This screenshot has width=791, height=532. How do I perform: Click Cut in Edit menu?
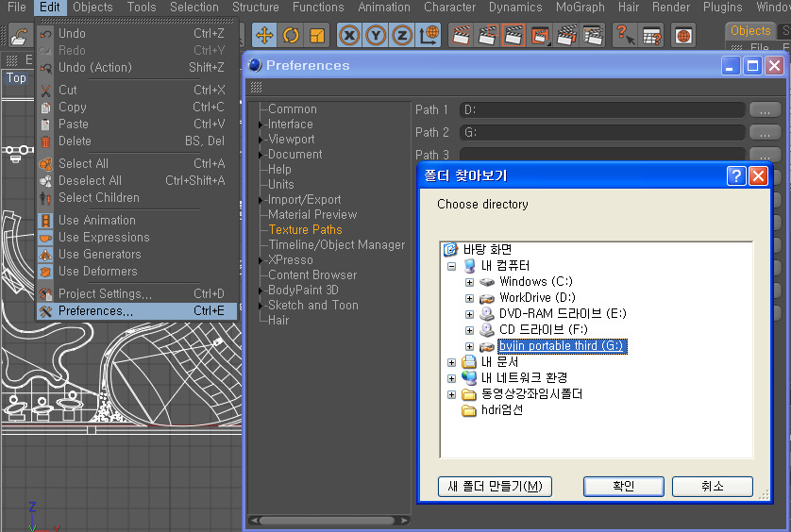click(137, 90)
